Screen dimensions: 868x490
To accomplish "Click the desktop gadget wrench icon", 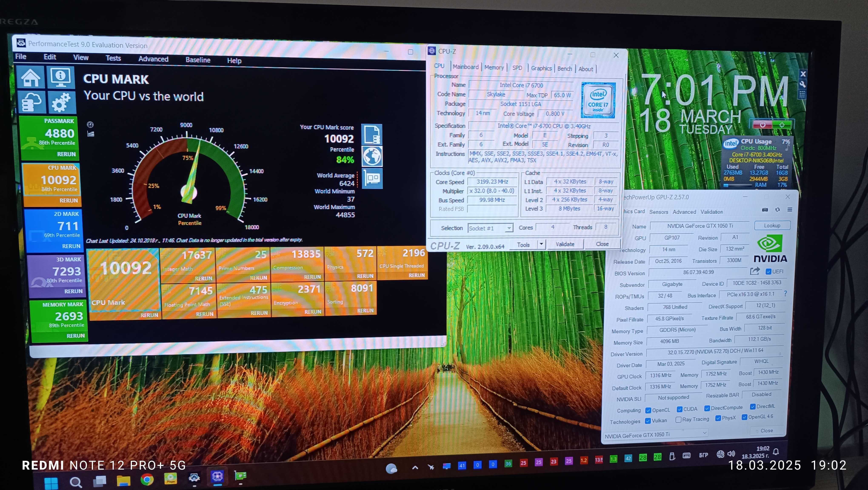I will coord(803,84).
